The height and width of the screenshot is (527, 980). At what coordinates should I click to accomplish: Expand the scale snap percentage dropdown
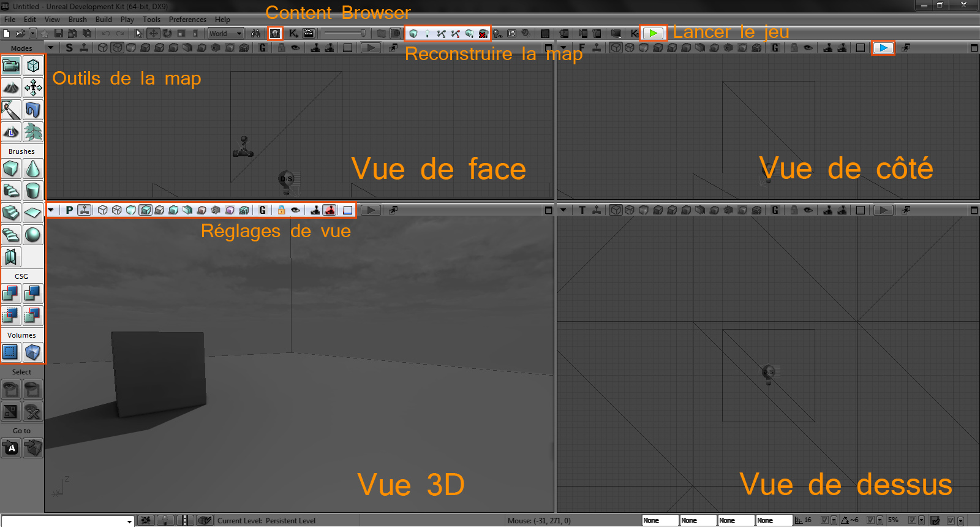(921, 521)
